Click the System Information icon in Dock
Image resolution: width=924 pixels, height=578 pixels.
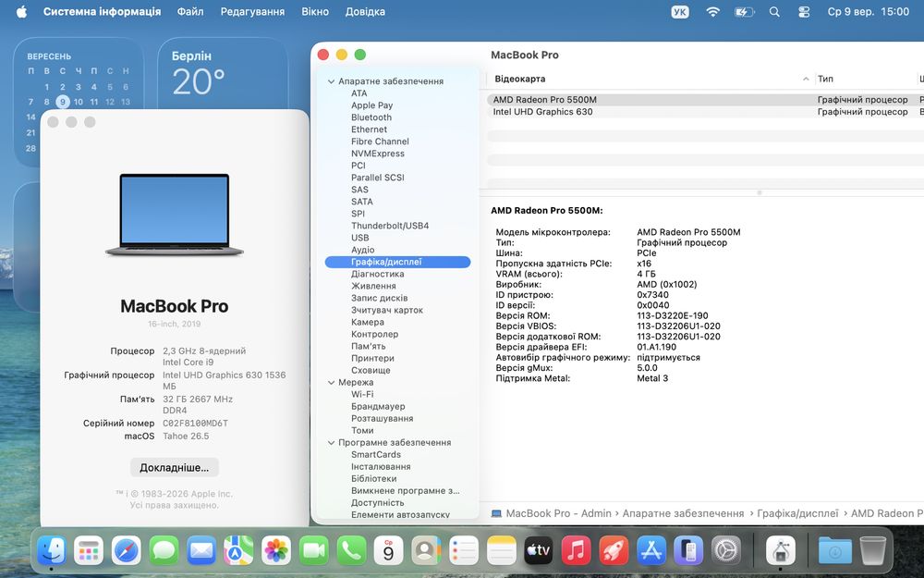coord(781,551)
